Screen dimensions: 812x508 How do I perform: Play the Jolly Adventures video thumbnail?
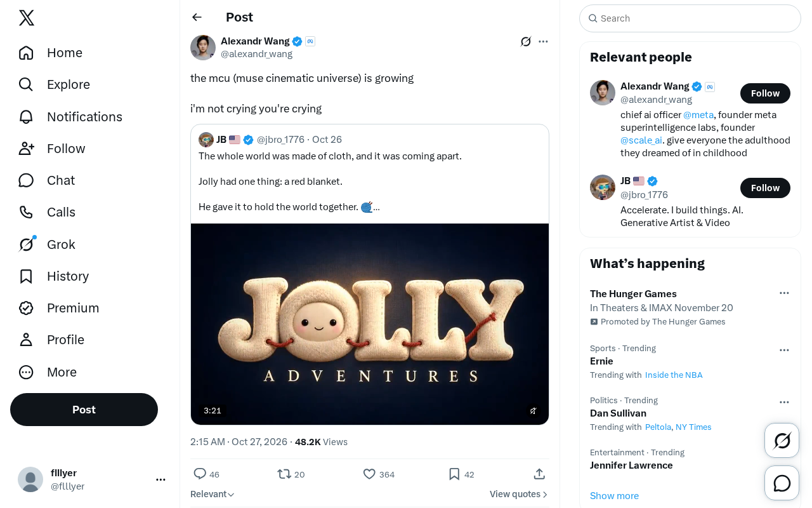tap(370, 324)
